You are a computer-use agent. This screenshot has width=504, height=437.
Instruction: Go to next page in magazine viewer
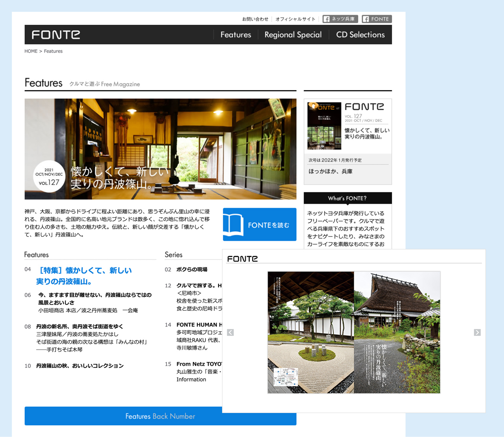[477, 332]
